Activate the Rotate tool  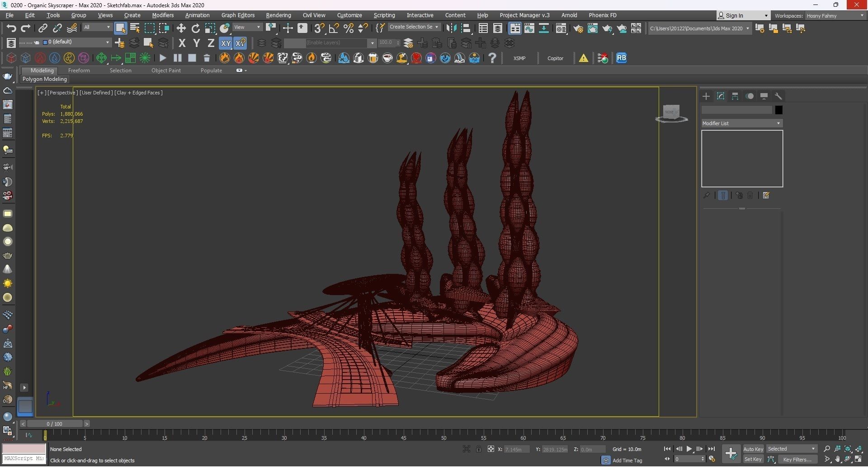point(195,28)
